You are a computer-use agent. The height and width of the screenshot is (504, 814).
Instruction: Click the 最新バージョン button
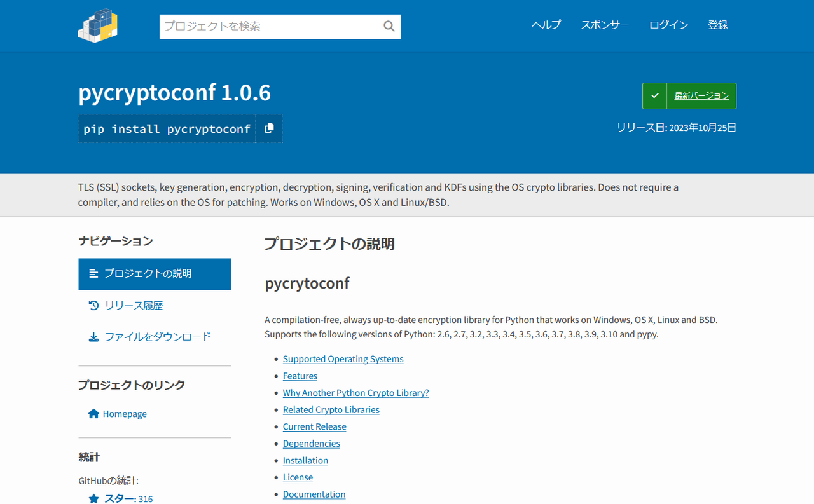pyautogui.click(x=689, y=96)
